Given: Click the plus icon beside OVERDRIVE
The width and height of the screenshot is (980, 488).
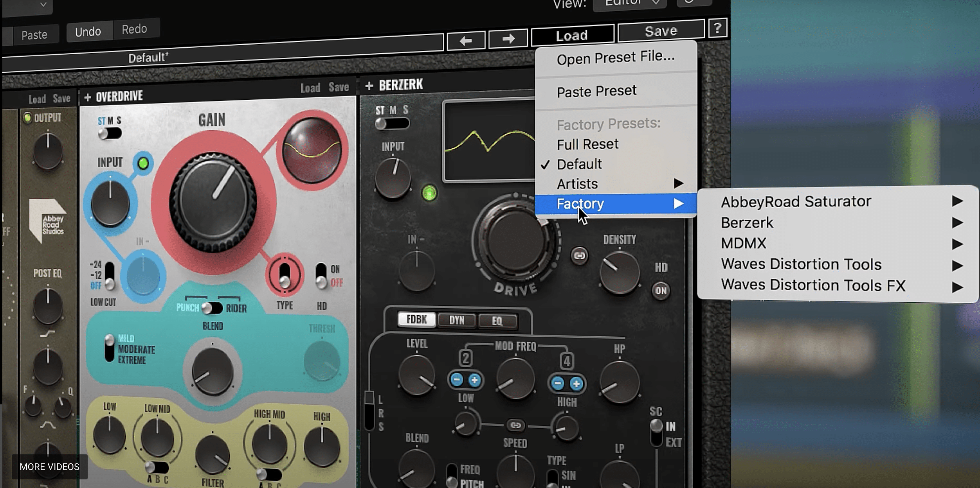Looking at the screenshot, I should pyautogui.click(x=88, y=97).
